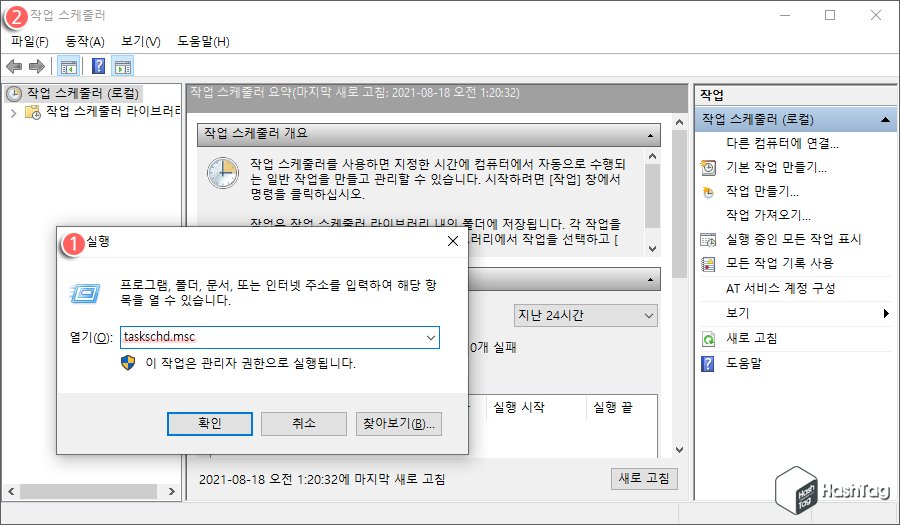The width and height of the screenshot is (900, 525).
Task: Close the 실행 dialog with the X
Action: (453, 241)
